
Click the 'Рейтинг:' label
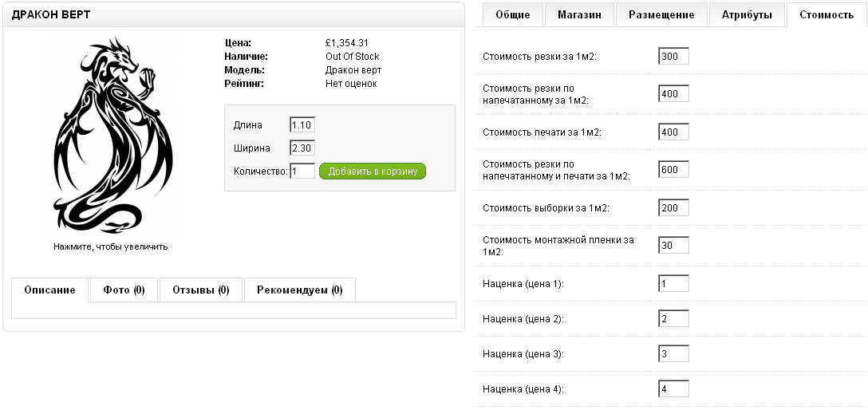pyautogui.click(x=244, y=84)
